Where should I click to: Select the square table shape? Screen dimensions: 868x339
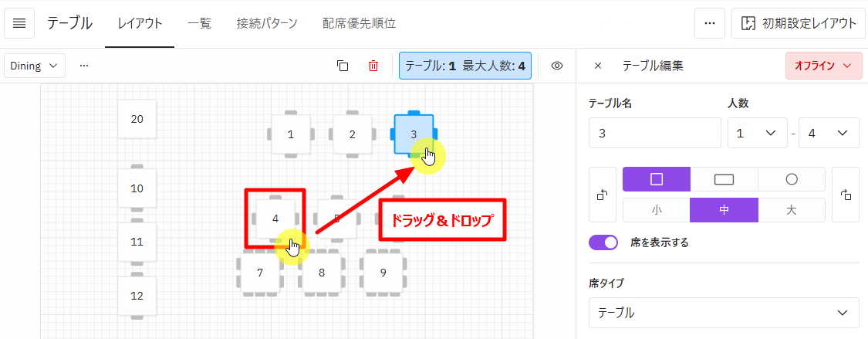point(656,179)
